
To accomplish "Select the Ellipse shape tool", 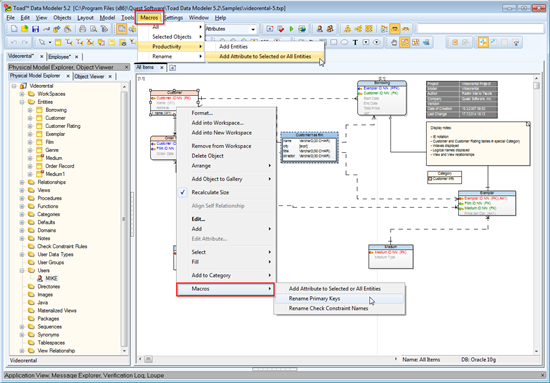I will pyautogui.click(x=344, y=42).
